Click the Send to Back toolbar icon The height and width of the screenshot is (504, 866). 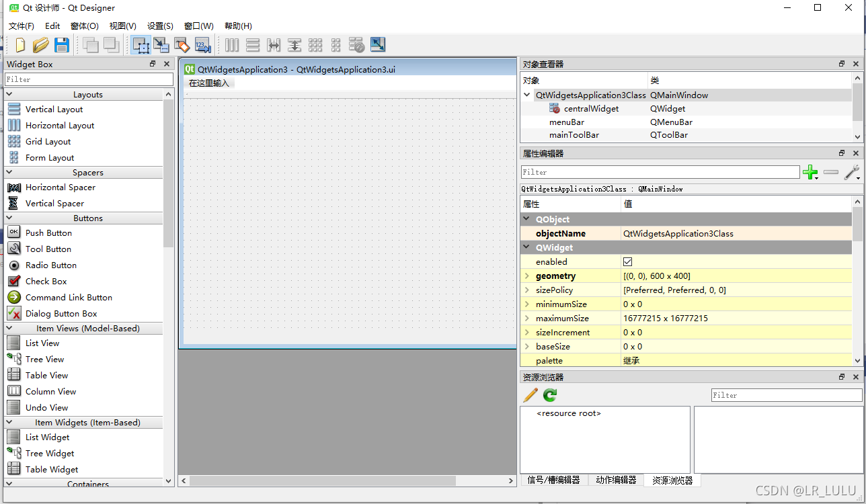[91, 45]
